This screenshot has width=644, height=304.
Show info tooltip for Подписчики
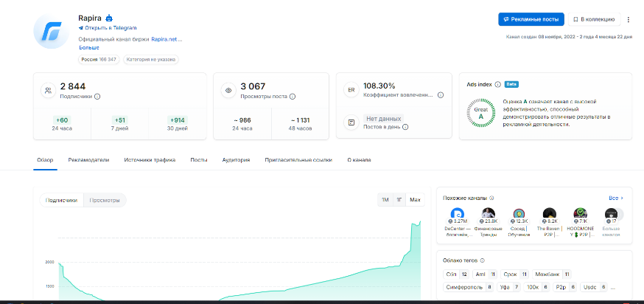point(97,97)
